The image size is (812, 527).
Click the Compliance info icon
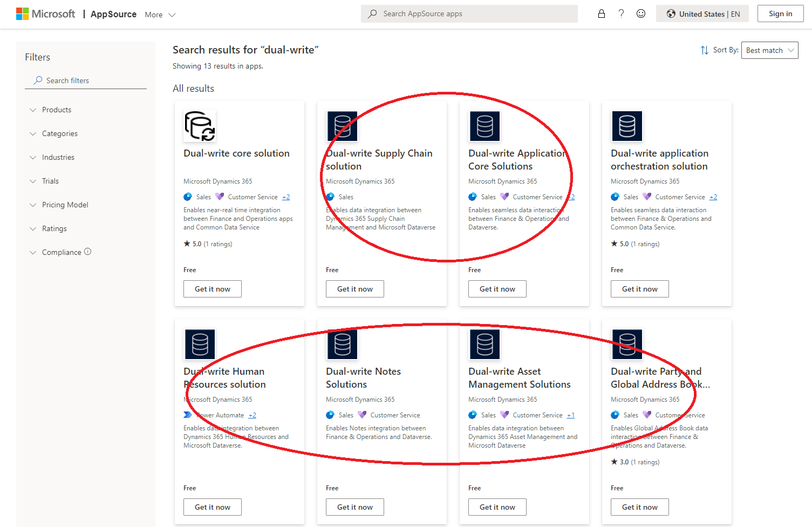[x=88, y=252]
